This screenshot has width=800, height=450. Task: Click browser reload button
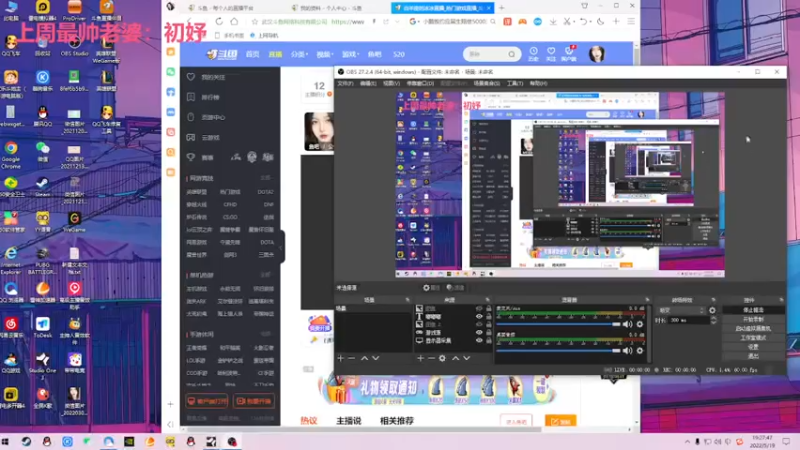219,21
